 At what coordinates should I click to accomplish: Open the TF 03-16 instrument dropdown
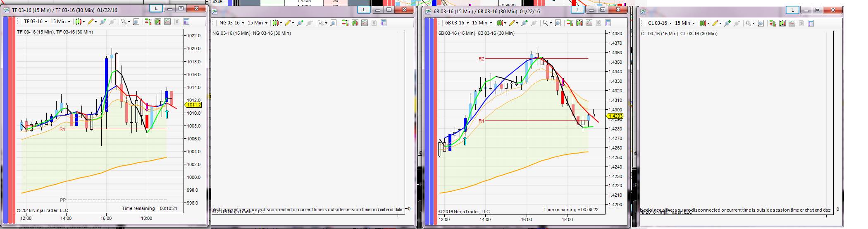pos(36,22)
